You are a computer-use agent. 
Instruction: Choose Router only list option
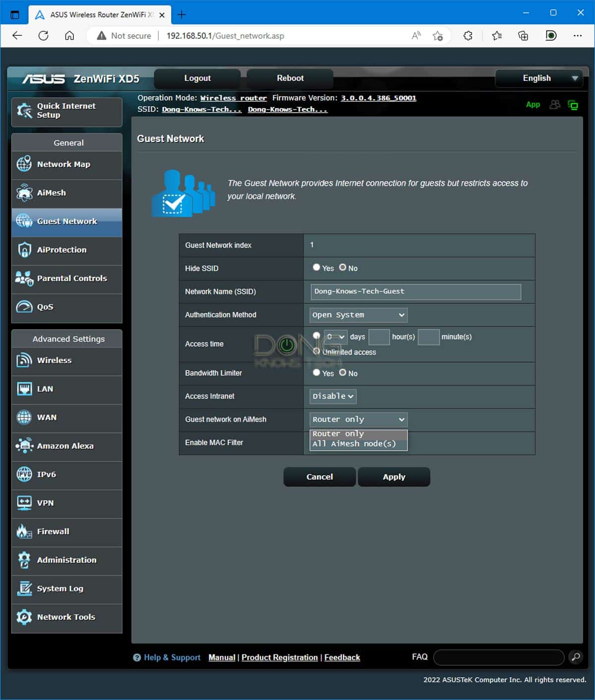coord(358,434)
